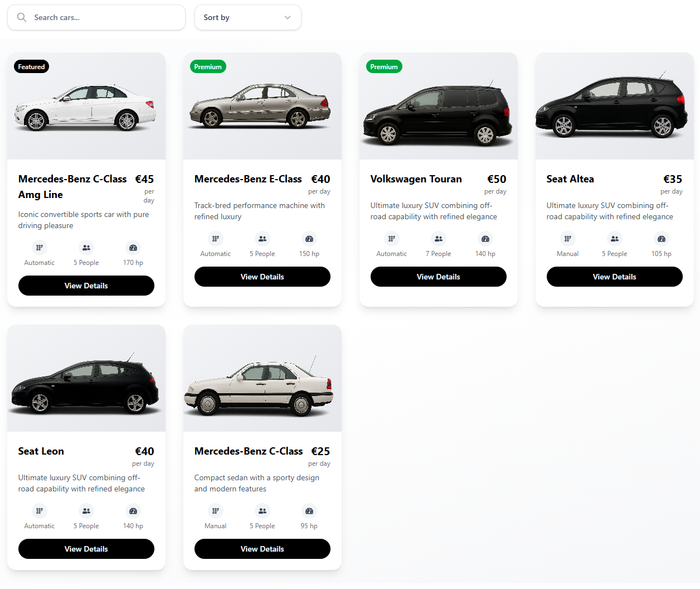This screenshot has width=700, height=589.
Task: Click Premium badge on Mercedes-Benz E-Class
Action: [x=208, y=67]
